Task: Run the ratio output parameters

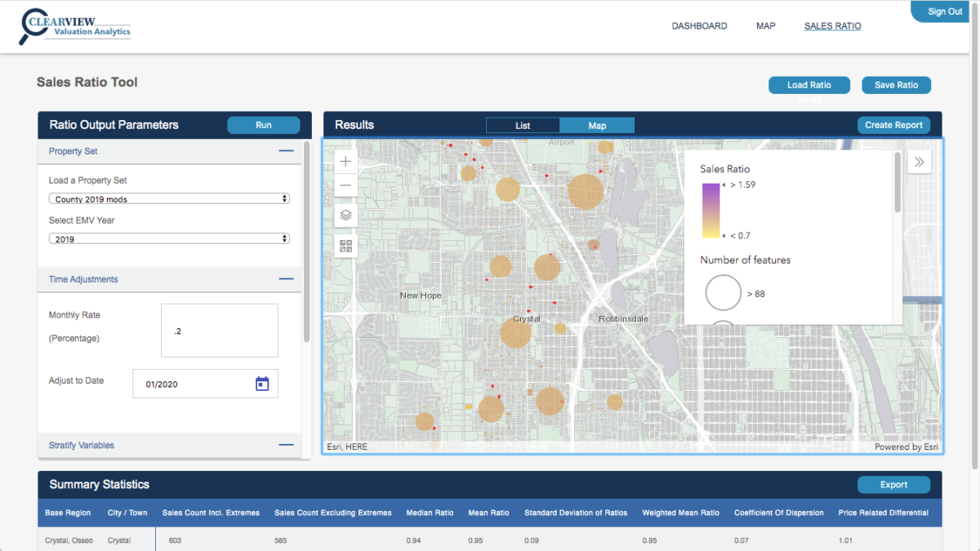Action: 263,125
